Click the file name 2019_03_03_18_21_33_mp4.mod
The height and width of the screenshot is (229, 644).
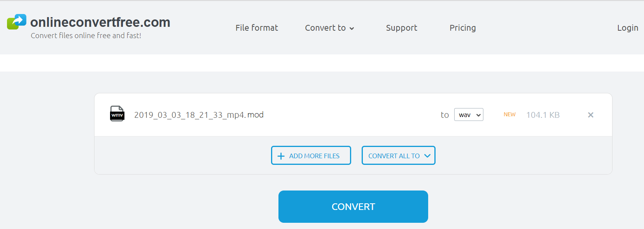coord(199,115)
